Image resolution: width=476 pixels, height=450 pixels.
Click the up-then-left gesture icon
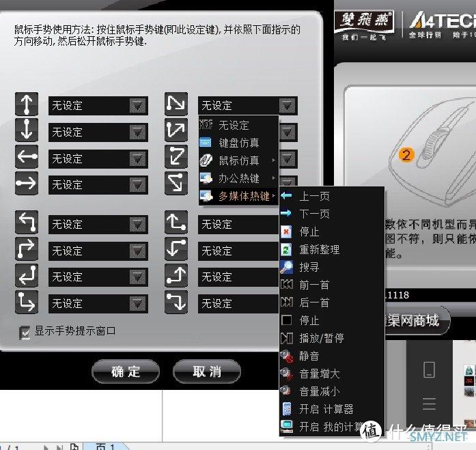click(27, 222)
